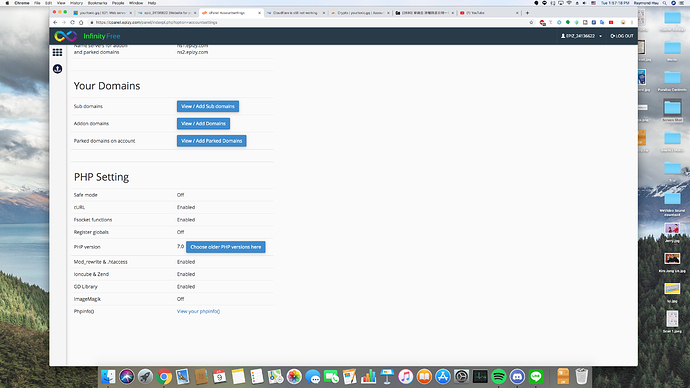This screenshot has height=388, width=690.
Task: Click the InfinityFree infinity logo
Action: tap(66, 36)
